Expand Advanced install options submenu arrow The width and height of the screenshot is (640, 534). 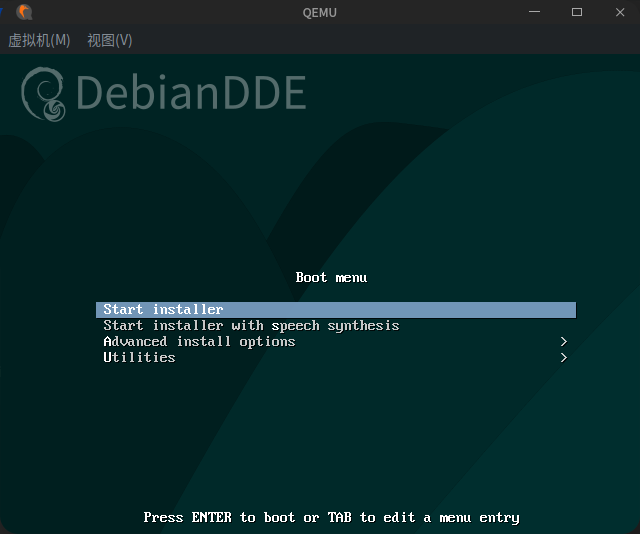564,342
